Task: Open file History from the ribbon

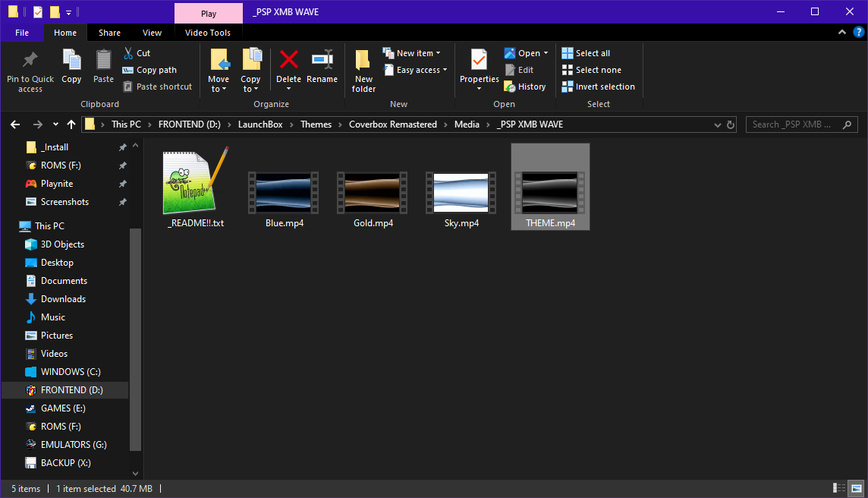Action: 525,87
